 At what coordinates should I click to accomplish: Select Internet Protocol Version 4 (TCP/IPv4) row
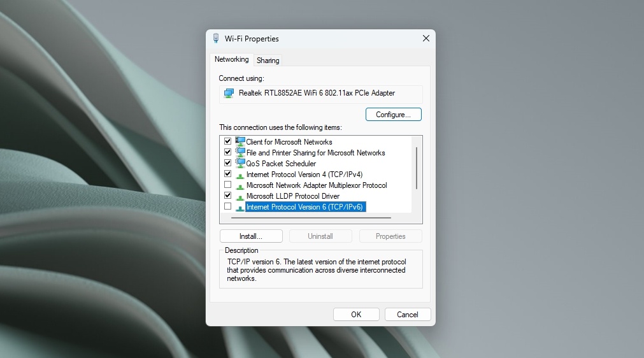[x=304, y=175]
